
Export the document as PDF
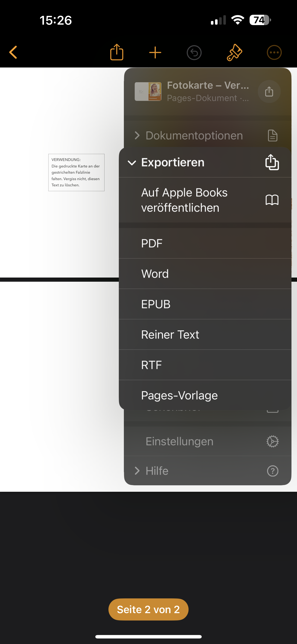click(205, 243)
